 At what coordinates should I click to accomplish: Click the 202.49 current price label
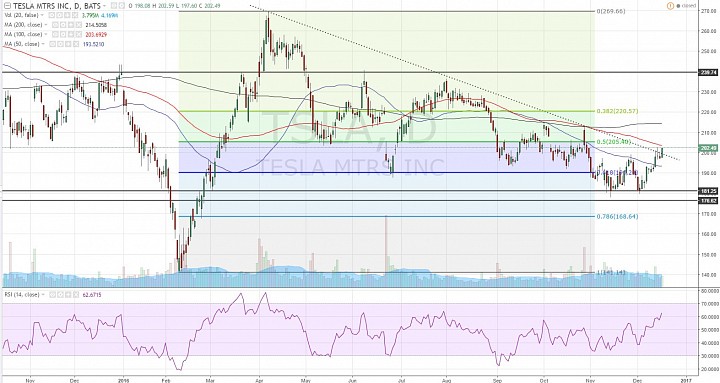709,148
